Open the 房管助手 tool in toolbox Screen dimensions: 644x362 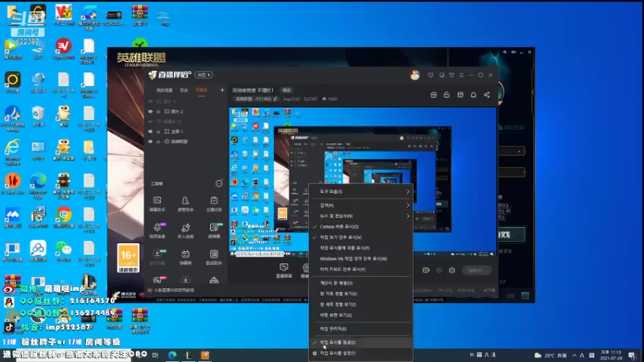(x=185, y=204)
